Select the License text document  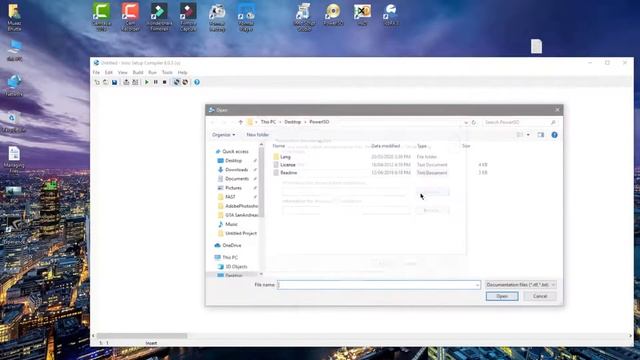tap(288, 164)
